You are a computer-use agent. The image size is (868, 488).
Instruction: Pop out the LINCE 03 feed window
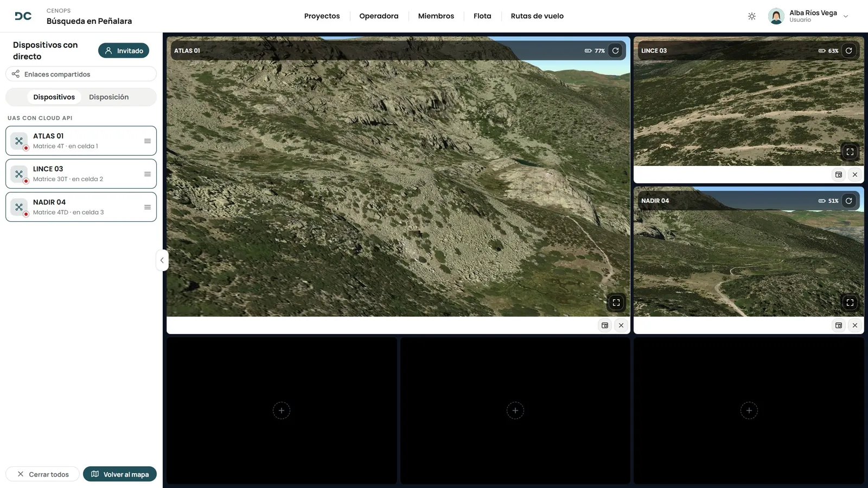click(x=839, y=175)
